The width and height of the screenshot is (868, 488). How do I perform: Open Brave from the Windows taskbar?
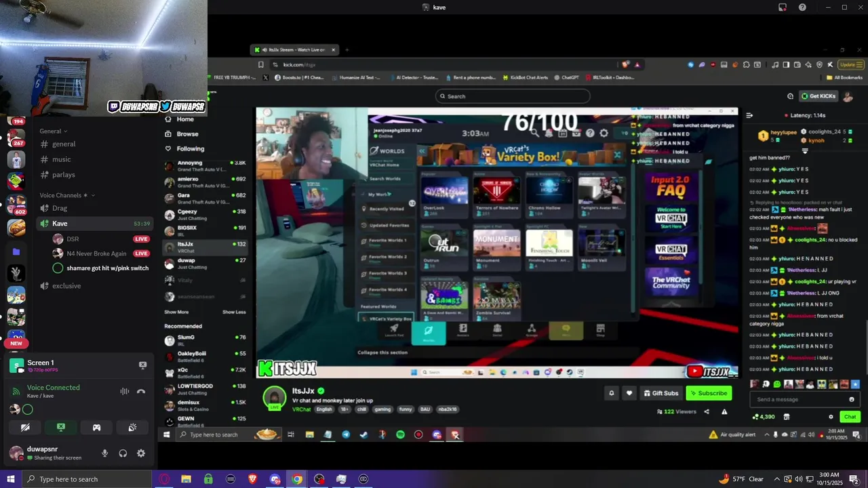[253, 479]
